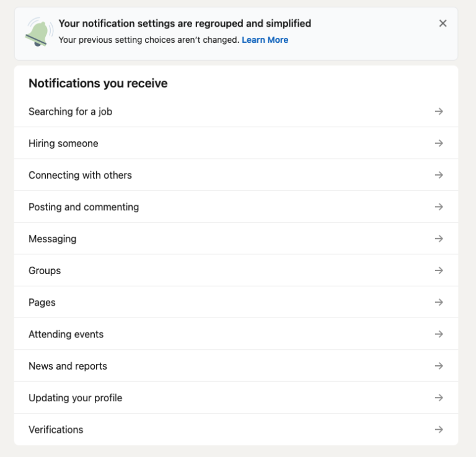Open Posting and commenting notification settings
Viewport: 476px width, 457px height.
[x=84, y=207]
